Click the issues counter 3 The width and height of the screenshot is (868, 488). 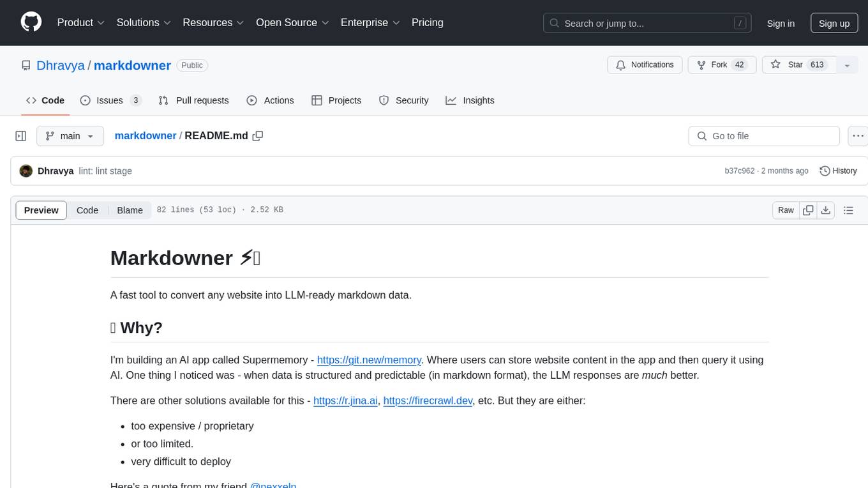[135, 100]
